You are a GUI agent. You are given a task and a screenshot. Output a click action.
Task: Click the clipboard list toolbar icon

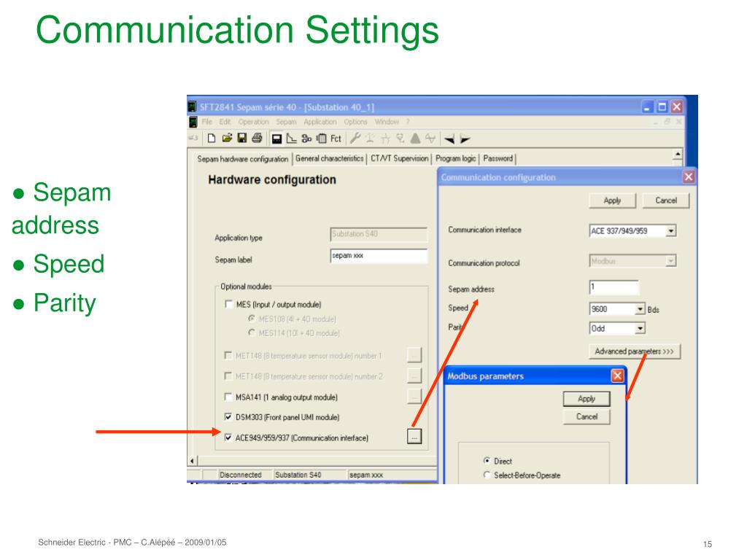tap(322, 139)
